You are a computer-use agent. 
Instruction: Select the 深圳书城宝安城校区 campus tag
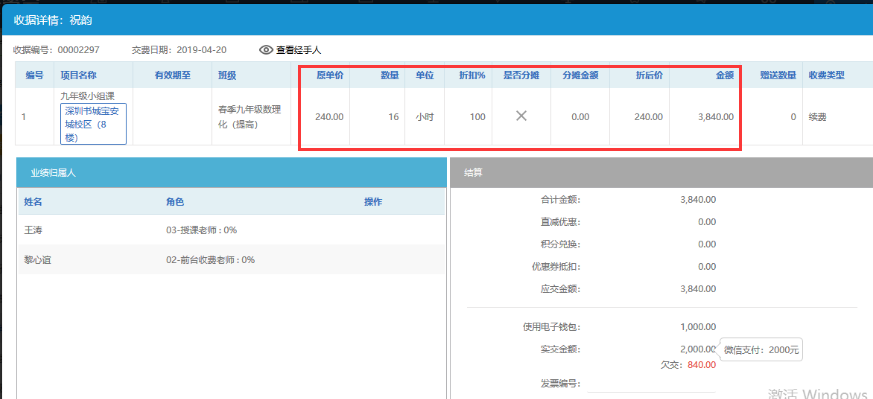tap(94, 124)
